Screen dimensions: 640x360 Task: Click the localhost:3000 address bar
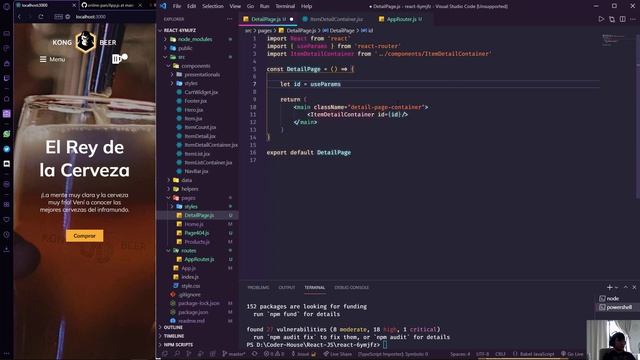[91, 16]
